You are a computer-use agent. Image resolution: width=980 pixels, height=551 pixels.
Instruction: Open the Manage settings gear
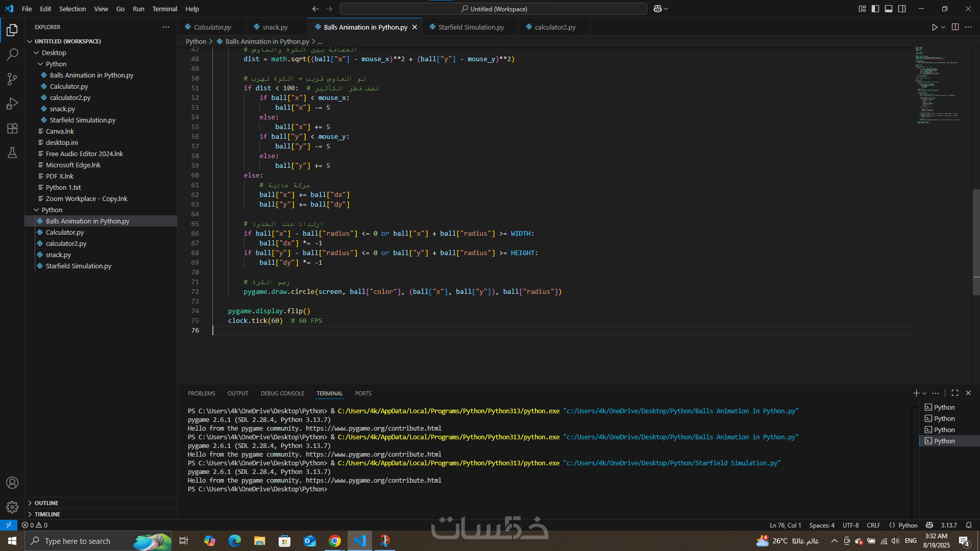[12, 507]
